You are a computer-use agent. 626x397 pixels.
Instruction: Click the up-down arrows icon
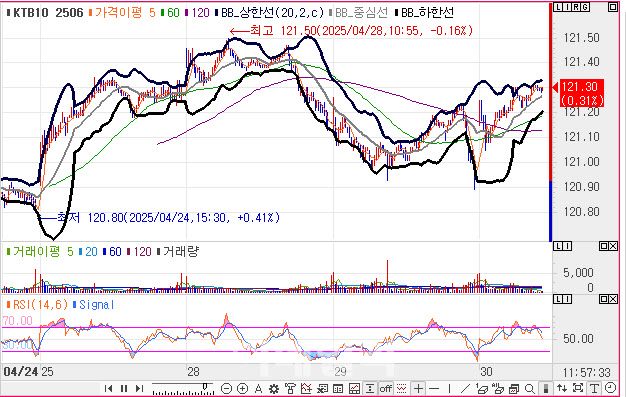coord(562,388)
